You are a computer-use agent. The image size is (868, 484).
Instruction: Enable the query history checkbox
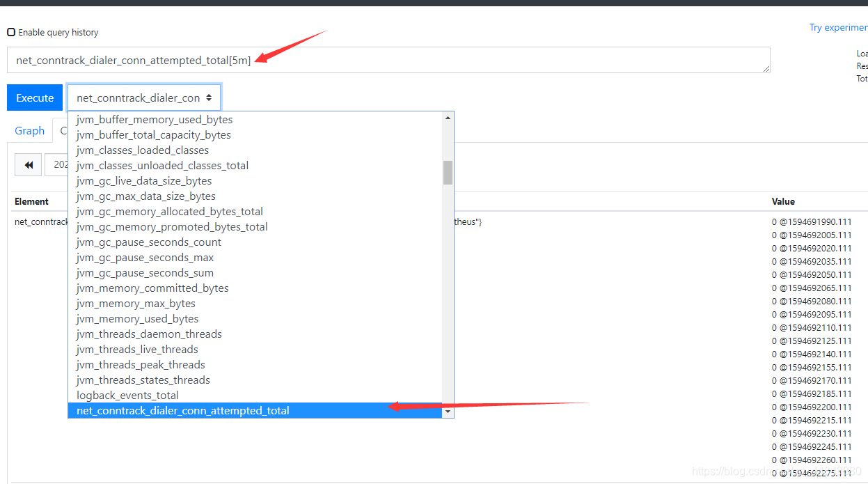[x=11, y=32]
